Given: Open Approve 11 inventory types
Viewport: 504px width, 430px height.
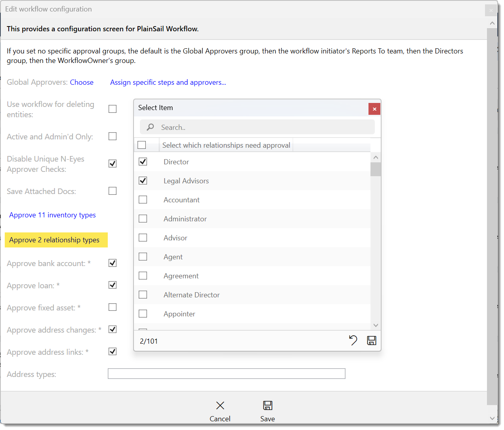Looking at the screenshot, I should click(52, 215).
